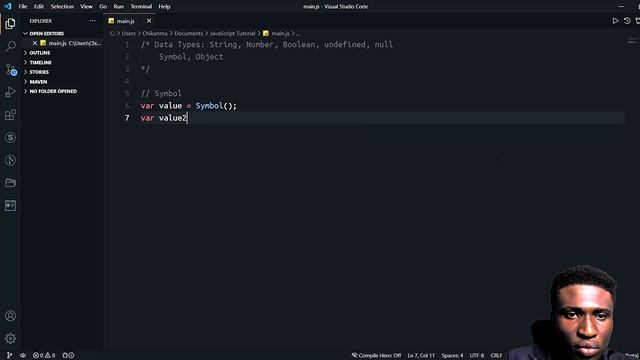Click the port forwarding status bar icon
The width and height of the screenshot is (640, 360).
68,356
